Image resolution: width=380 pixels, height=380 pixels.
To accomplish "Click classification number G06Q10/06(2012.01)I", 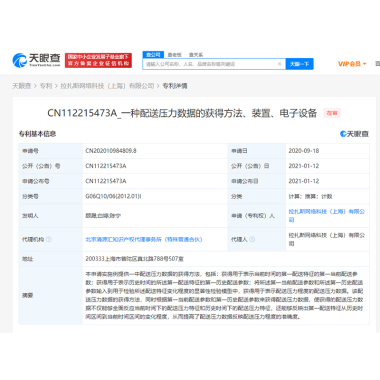I will (113, 196).
